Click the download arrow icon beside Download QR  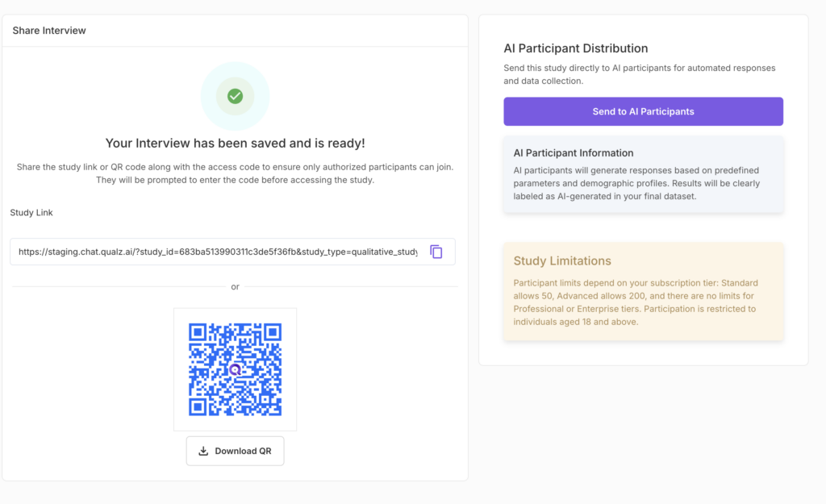point(203,451)
